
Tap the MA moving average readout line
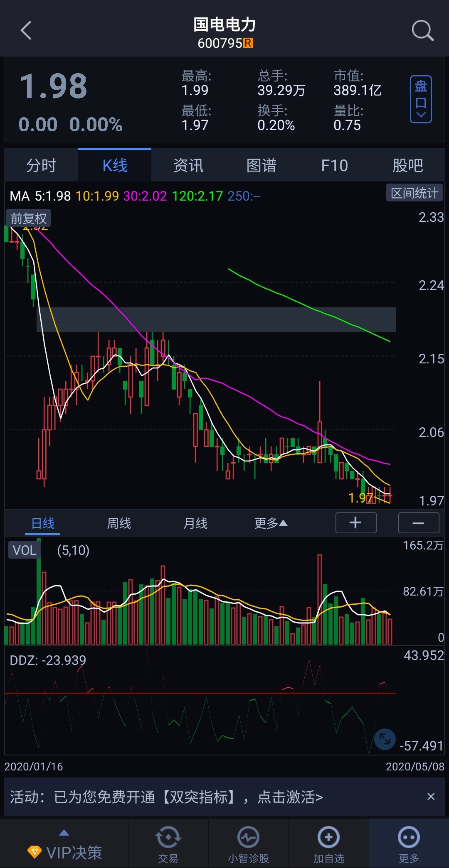click(x=135, y=196)
